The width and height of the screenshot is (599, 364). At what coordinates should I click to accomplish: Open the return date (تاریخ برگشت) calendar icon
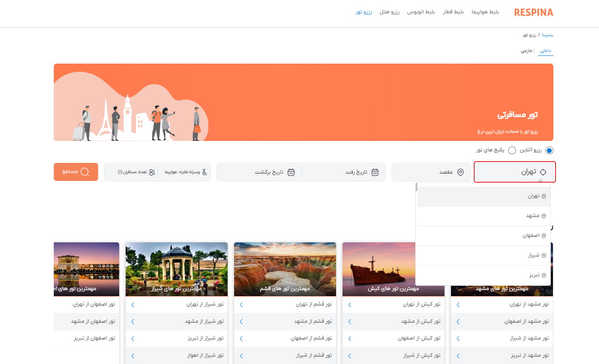(292, 172)
